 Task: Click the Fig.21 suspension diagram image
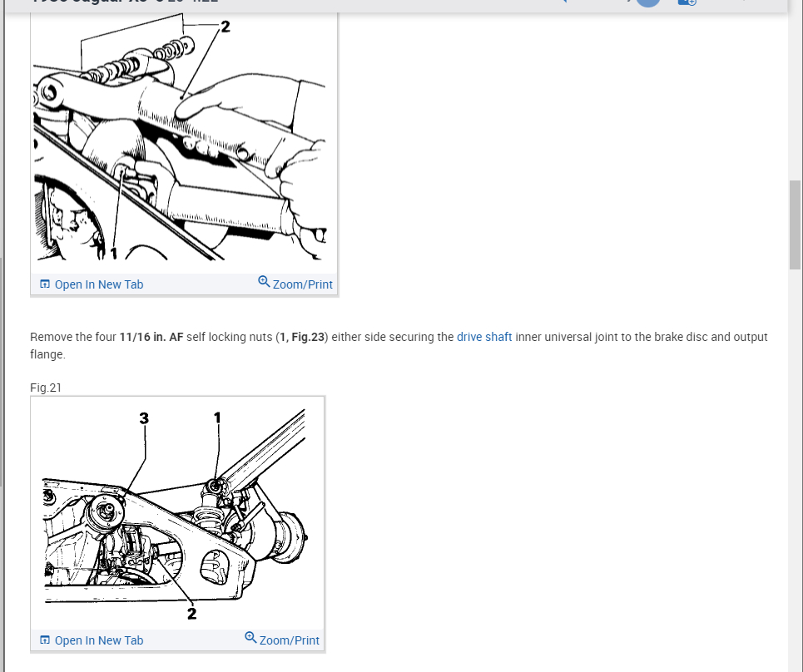[177, 513]
